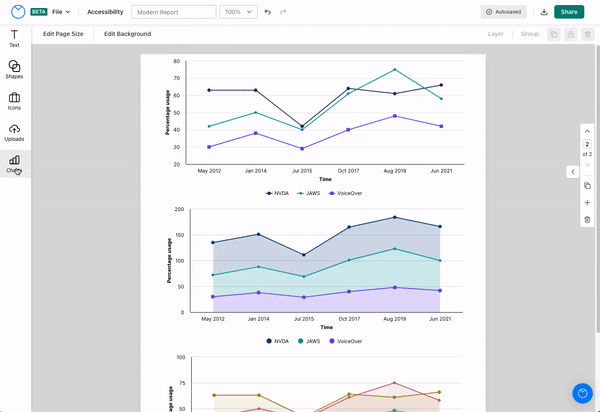
Task: Toggle JAWS series in line chart legend
Action: [x=308, y=193]
